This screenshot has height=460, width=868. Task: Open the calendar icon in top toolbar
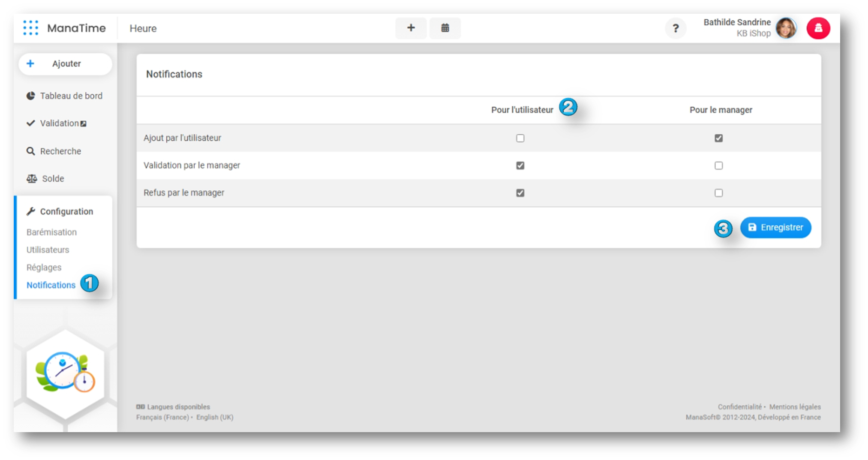[445, 28]
